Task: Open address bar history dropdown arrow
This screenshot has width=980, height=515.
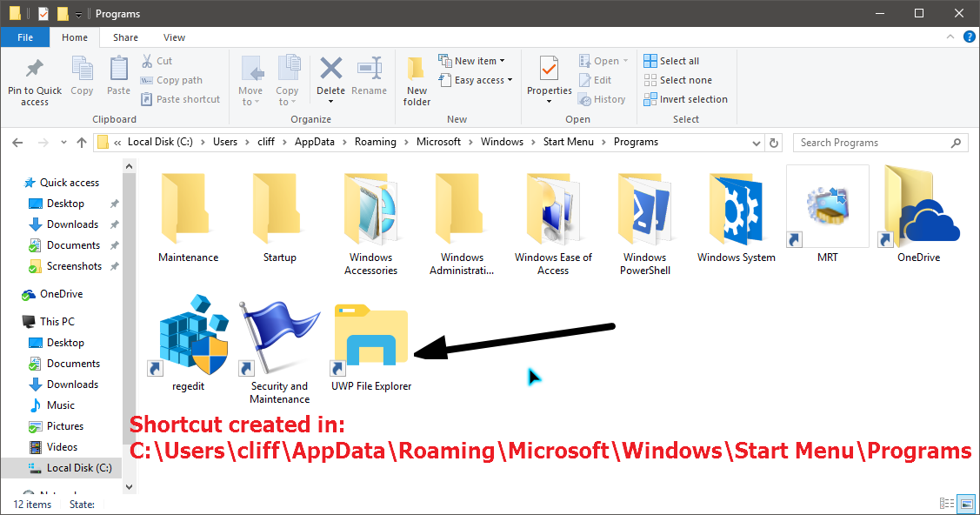Action: tap(757, 143)
